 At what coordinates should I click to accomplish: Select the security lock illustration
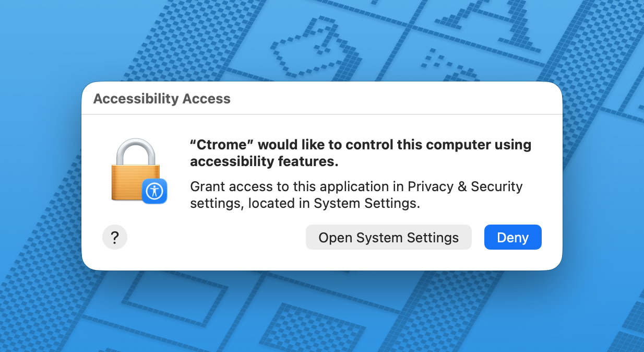135,170
